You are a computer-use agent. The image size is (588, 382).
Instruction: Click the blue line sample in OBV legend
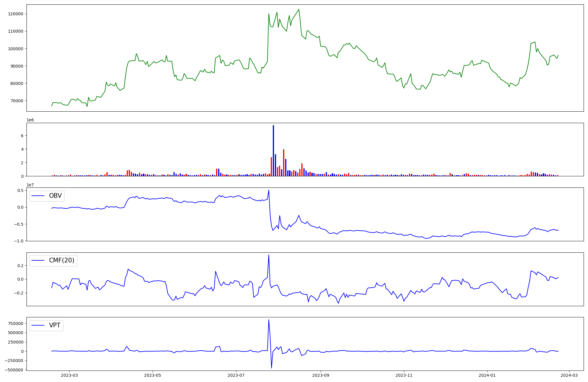38,196
